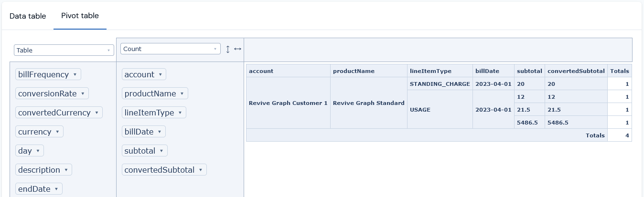Click the convertedSubtotal attribute chip

pos(164,170)
